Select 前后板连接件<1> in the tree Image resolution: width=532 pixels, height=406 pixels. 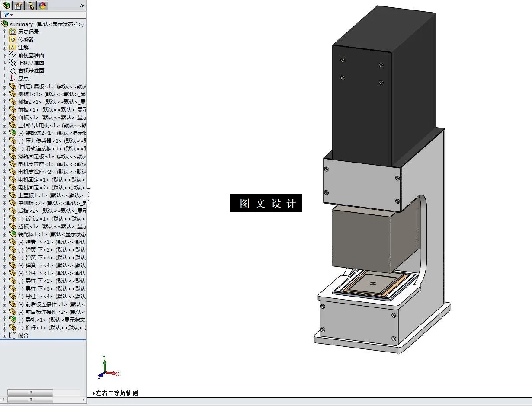click(52, 304)
